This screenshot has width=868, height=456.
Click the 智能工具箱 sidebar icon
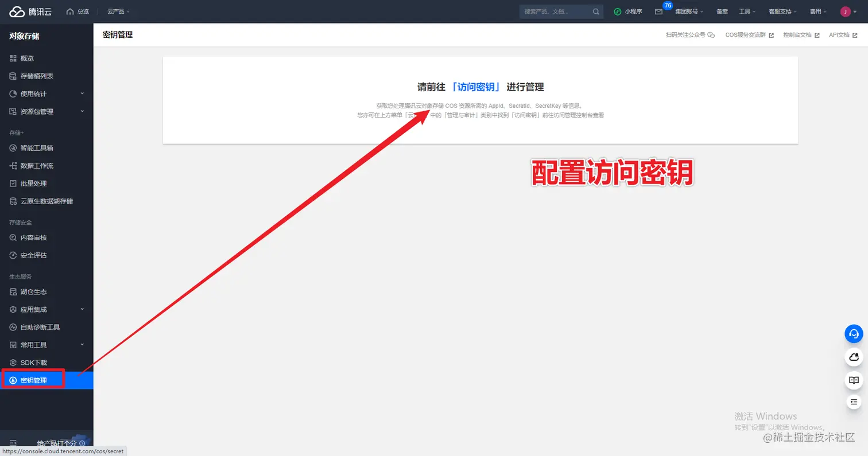pyautogui.click(x=13, y=148)
